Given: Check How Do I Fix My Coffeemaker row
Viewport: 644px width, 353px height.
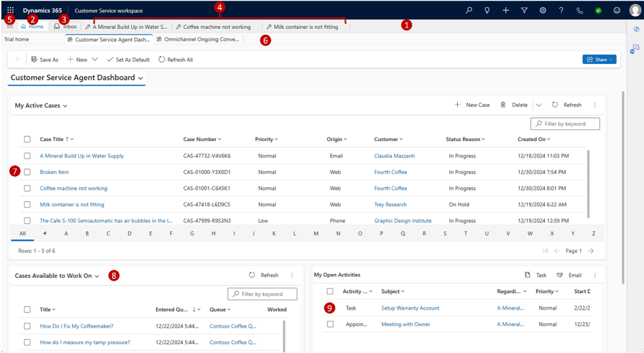Looking at the screenshot, I should click(x=27, y=326).
